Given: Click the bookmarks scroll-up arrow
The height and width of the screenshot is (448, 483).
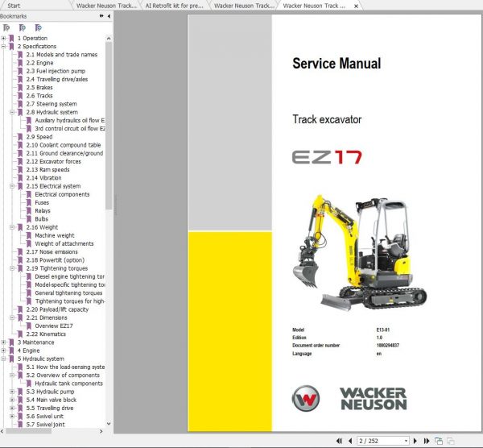Looking at the screenshot, I should pyautogui.click(x=109, y=39).
